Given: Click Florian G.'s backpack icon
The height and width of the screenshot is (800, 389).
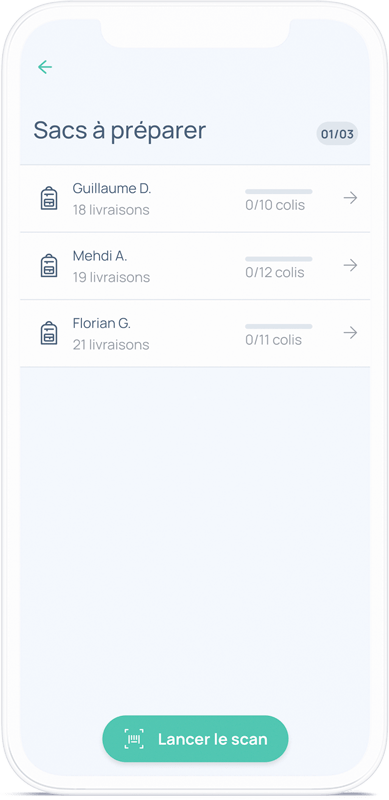Looking at the screenshot, I should (x=49, y=333).
